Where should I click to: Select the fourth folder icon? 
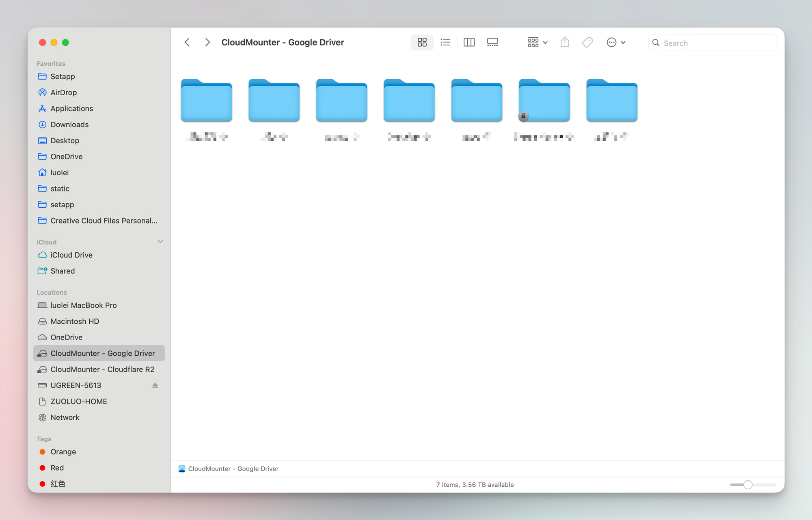point(409,100)
